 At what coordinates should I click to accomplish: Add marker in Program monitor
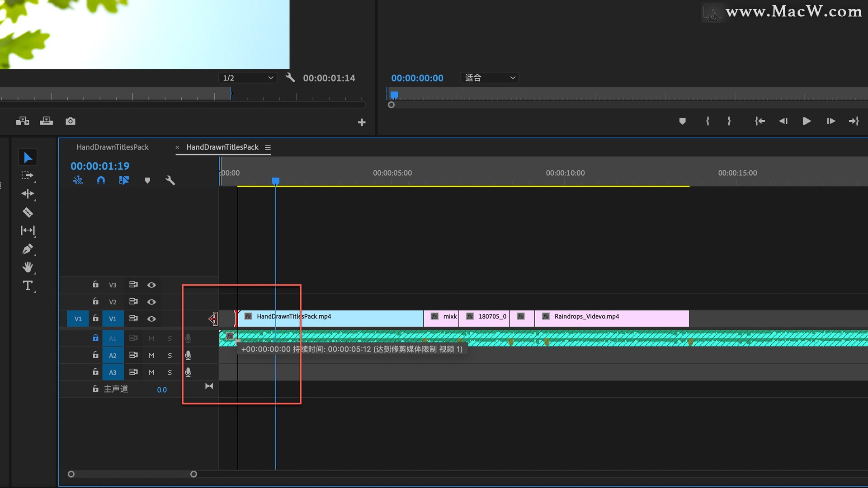click(683, 121)
